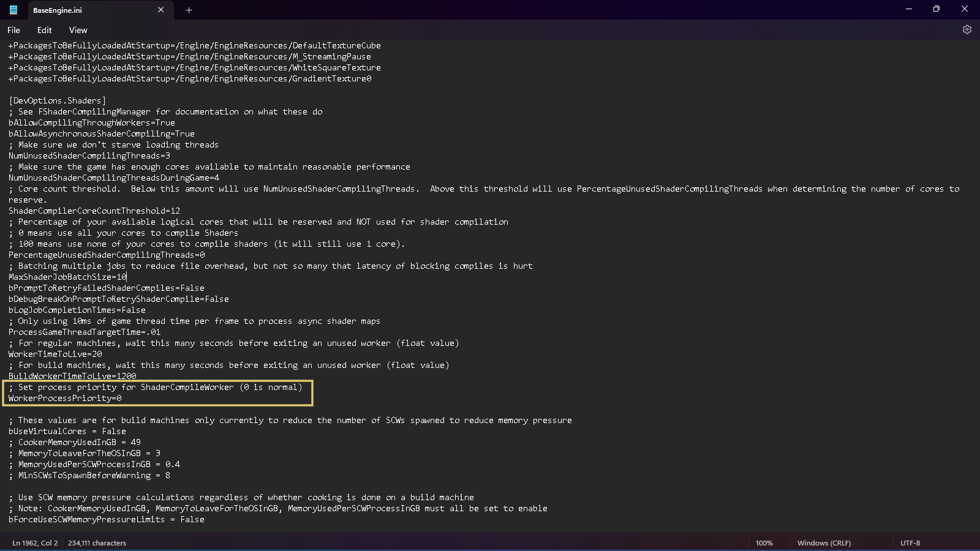980x551 pixels.
Task: Click the PercentageUnusedShaderCompilingThreads=0 line
Action: point(107,255)
